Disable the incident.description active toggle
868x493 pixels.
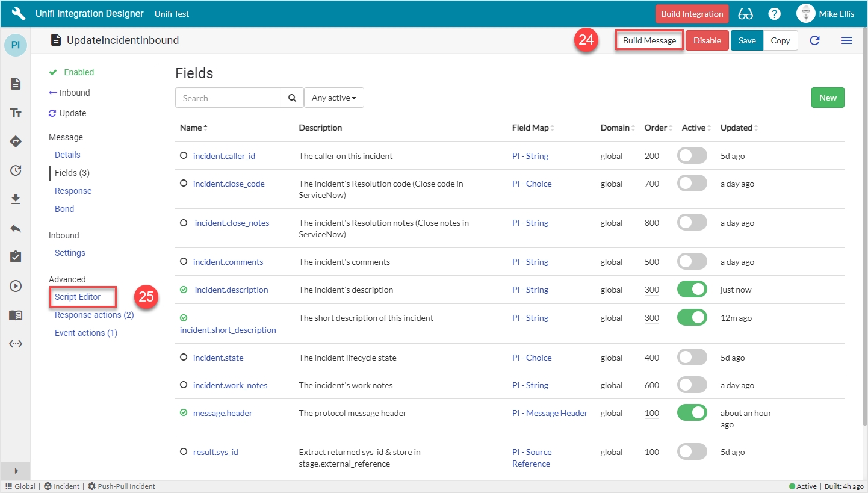(x=692, y=290)
